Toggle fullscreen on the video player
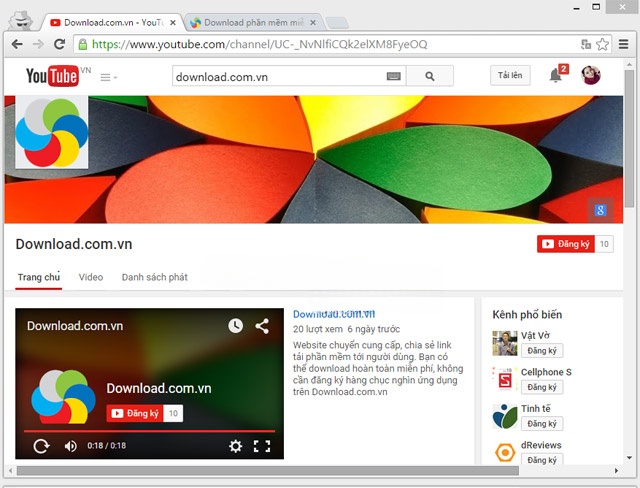The image size is (640, 488). (262, 446)
